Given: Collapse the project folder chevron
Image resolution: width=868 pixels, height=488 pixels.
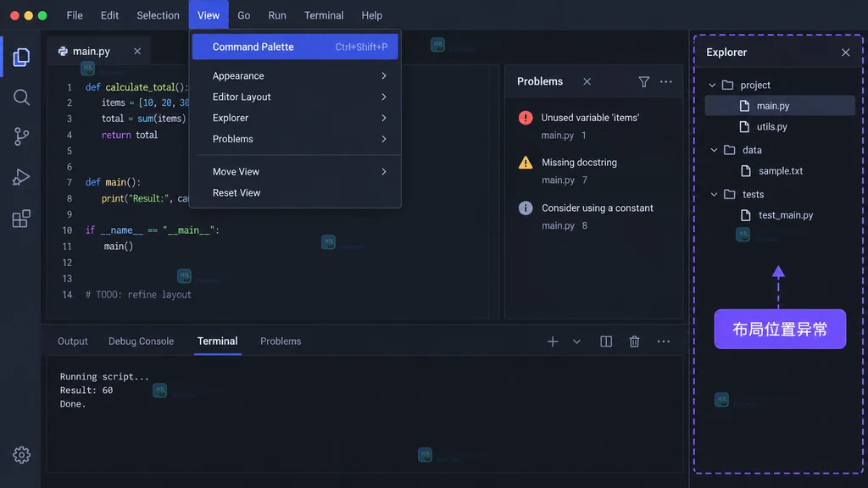Looking at the screenshot, I should tap(712, 86).
